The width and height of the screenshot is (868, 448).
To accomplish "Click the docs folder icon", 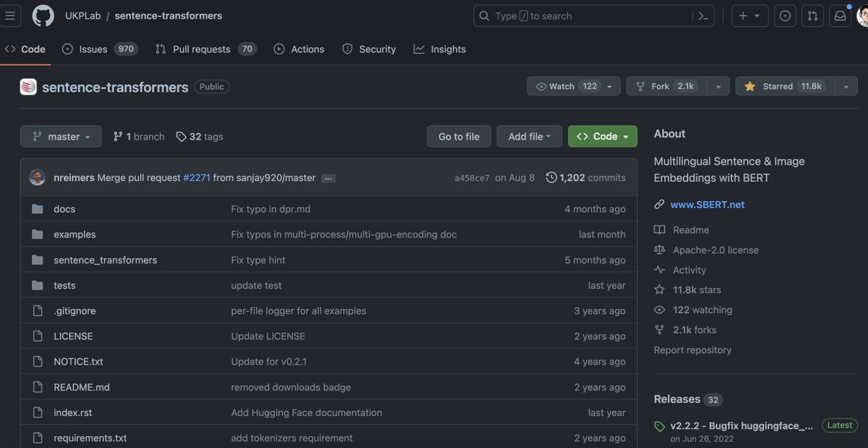I will (38, 209).
